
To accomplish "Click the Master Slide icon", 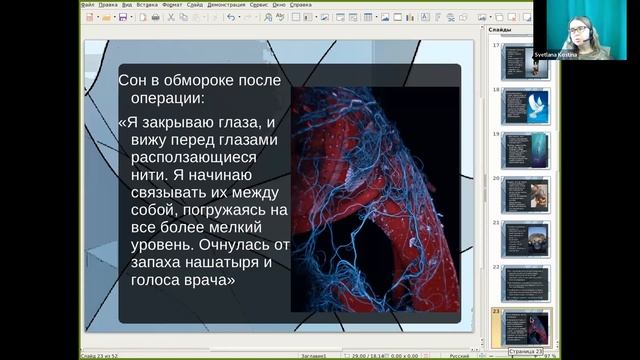I will 324,17.
